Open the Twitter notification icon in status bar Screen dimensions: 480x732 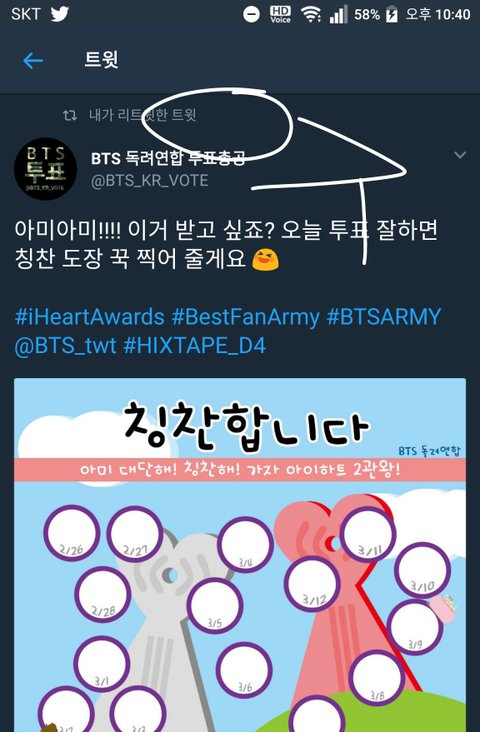(60, 14)
